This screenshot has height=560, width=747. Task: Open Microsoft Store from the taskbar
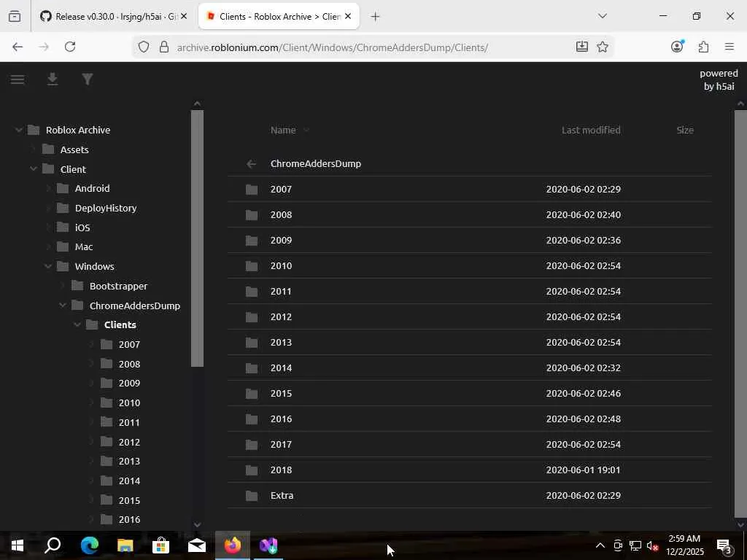161,545
